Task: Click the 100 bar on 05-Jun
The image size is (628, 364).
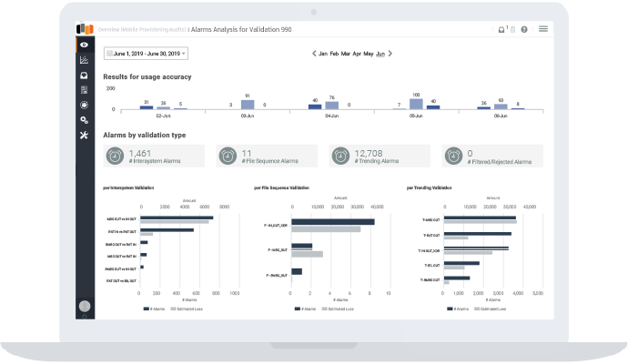Action: pos(416,104)
